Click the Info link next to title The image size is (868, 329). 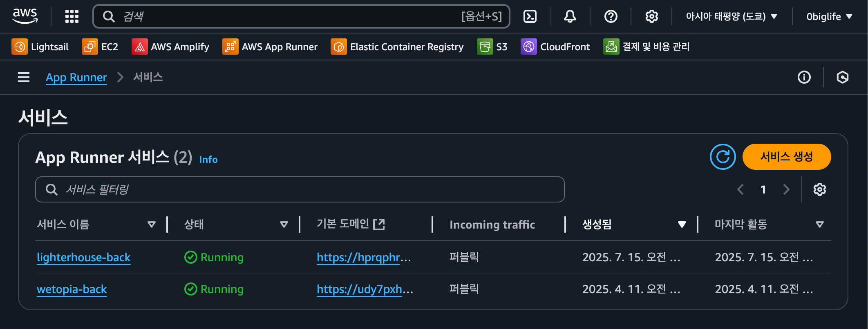coord(208,159)
